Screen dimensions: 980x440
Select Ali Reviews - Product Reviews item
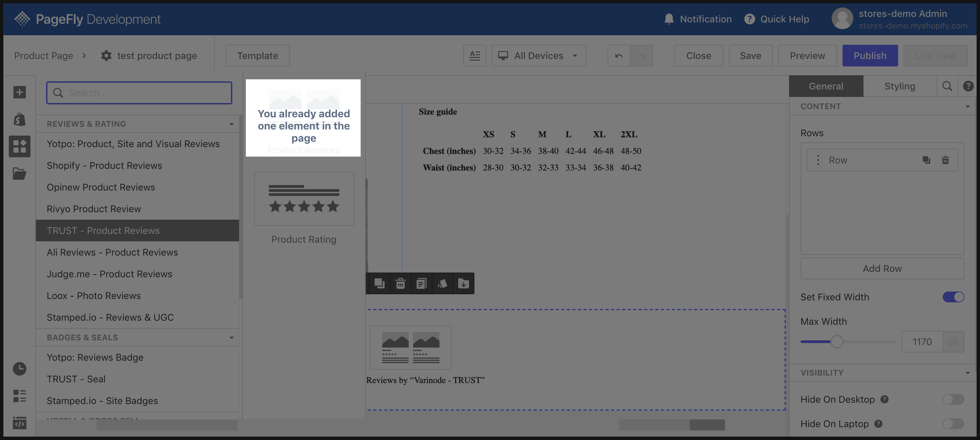(x=137, y=252)
